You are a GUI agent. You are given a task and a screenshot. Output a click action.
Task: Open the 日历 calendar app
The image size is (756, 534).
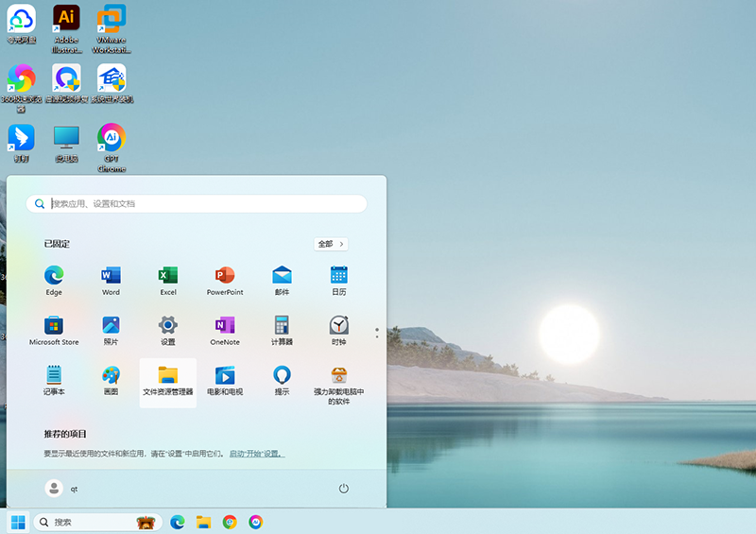339,281
